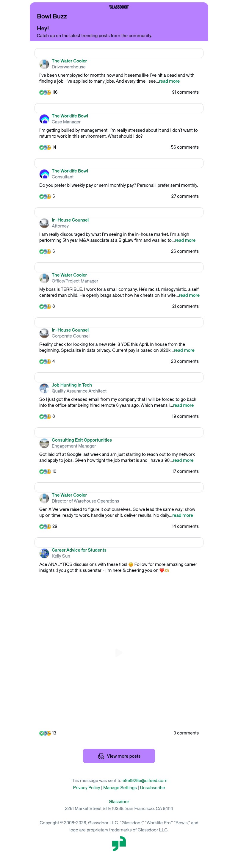Click the Glassdoor logo at the top
The image size is (238, 868).
[119, 7]
